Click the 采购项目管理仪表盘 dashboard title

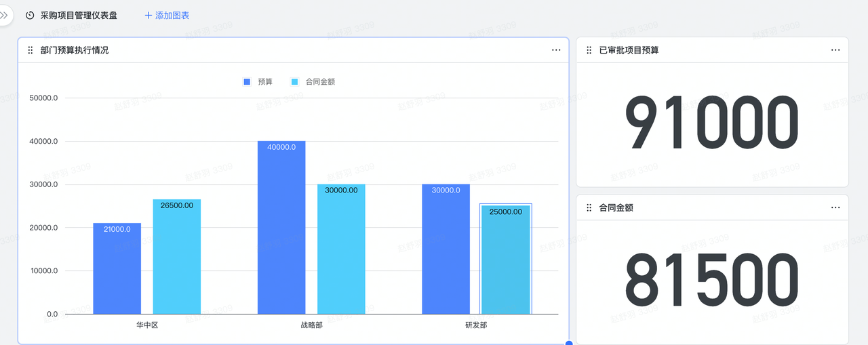[x=79, y=15]
